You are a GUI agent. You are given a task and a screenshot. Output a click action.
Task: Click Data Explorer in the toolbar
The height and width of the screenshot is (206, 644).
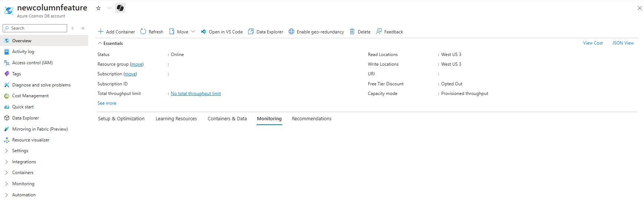(265, 32)
